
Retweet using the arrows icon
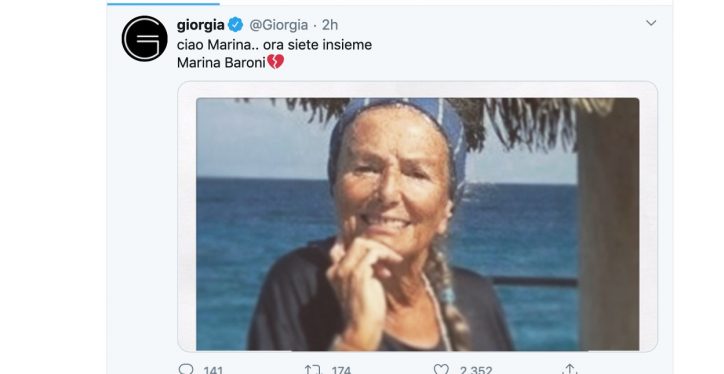click(x=313, y=369)
